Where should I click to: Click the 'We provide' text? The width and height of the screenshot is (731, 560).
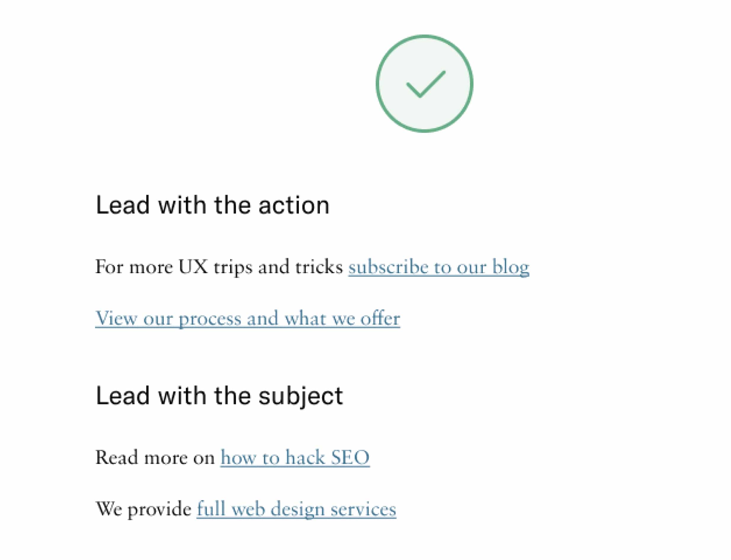[x=143, y=509]
